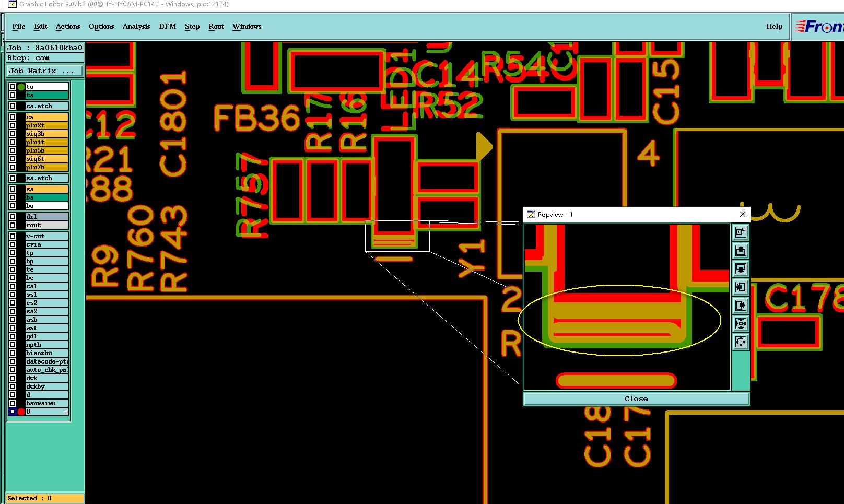The height and width of the screenshot is (504, 844).
Task: Select the biaozhu layer name
Action: (46, 353)
